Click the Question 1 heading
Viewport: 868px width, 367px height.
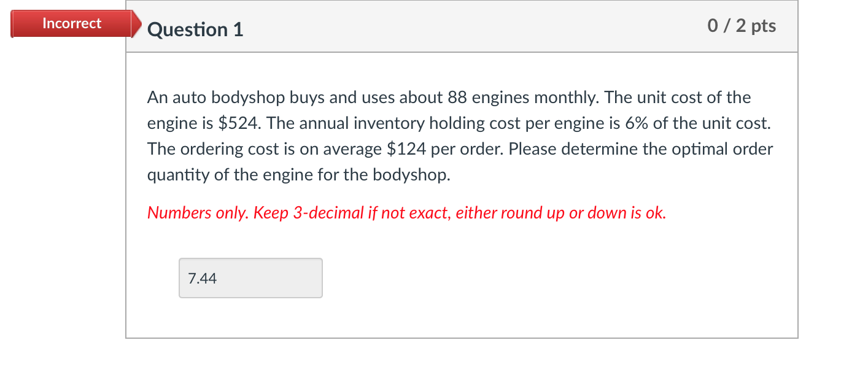point(195,29)
